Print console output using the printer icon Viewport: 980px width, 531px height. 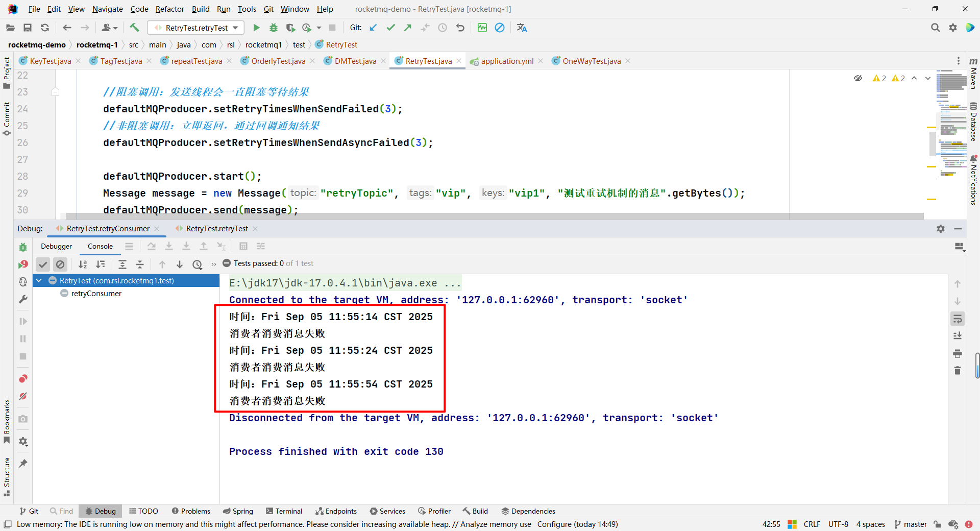958,353
